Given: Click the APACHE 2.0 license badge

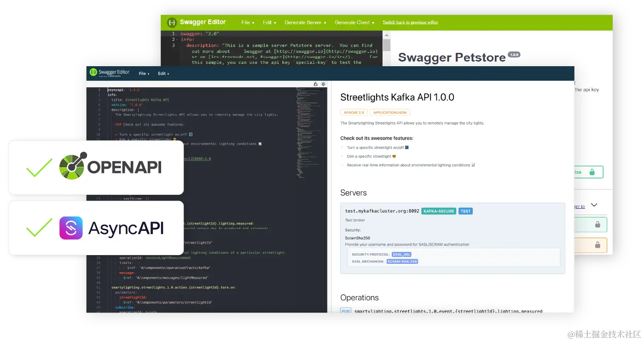Looking at the screenshot, I should (x=354, y=112).
